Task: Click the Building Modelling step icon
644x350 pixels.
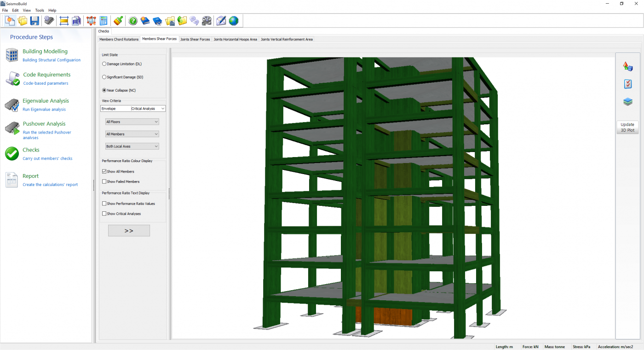Action: (x=11, y=55)
